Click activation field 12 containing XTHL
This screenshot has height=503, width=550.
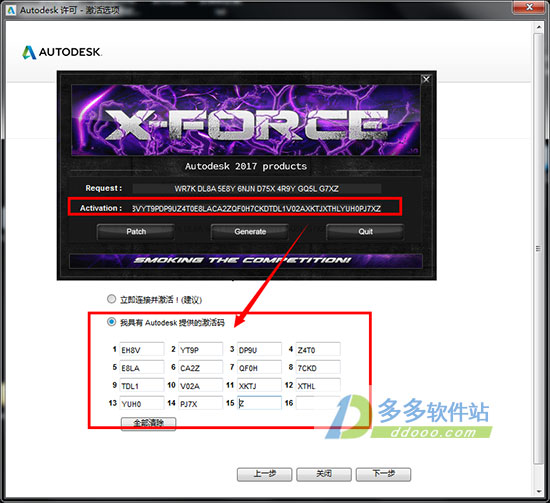pyautogui.click(x=318, y=385)
